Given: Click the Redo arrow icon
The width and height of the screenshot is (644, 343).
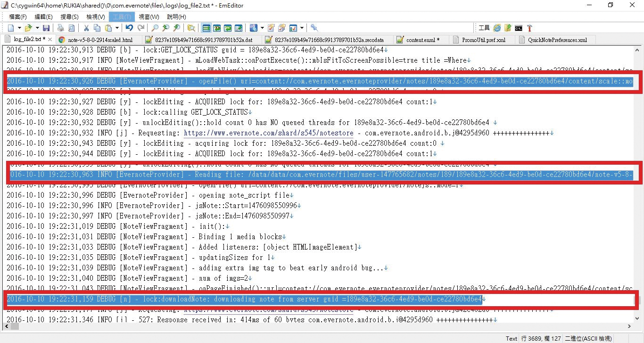Looking at the screenshot, I should pyautogui.click(x=141, y=28).
